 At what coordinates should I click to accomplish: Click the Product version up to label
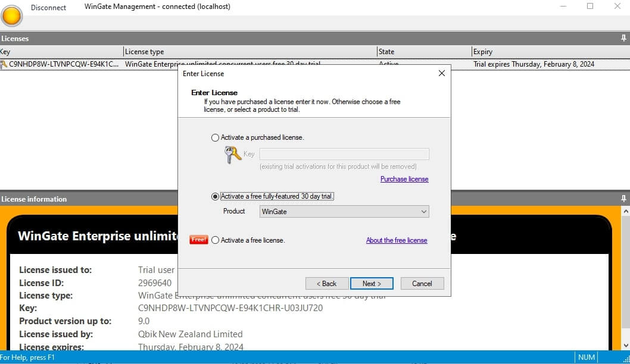(65, 321)
